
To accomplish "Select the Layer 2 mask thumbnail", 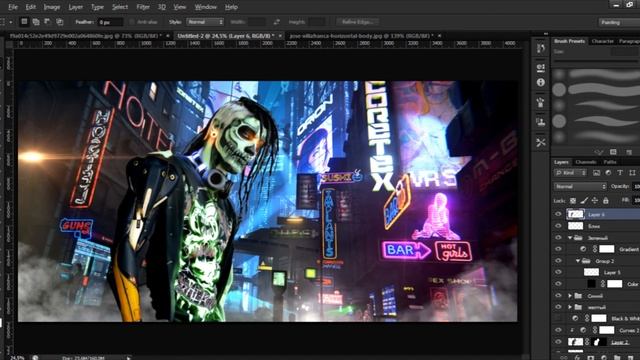I will [599, 342].
